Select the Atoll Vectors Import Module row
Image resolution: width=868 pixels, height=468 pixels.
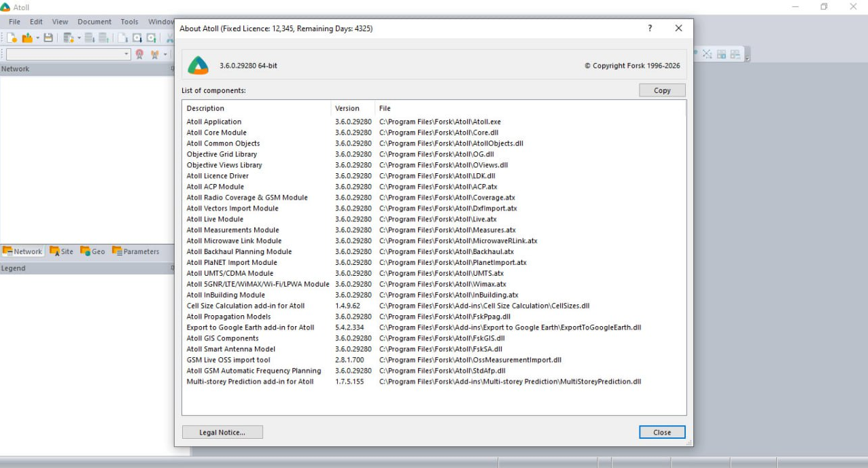pos(434,209)
